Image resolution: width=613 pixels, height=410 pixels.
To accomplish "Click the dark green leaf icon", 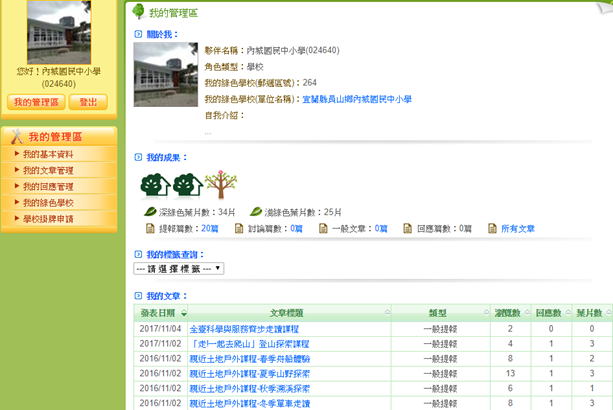I will pyautogui.click(x=150, y=212).
